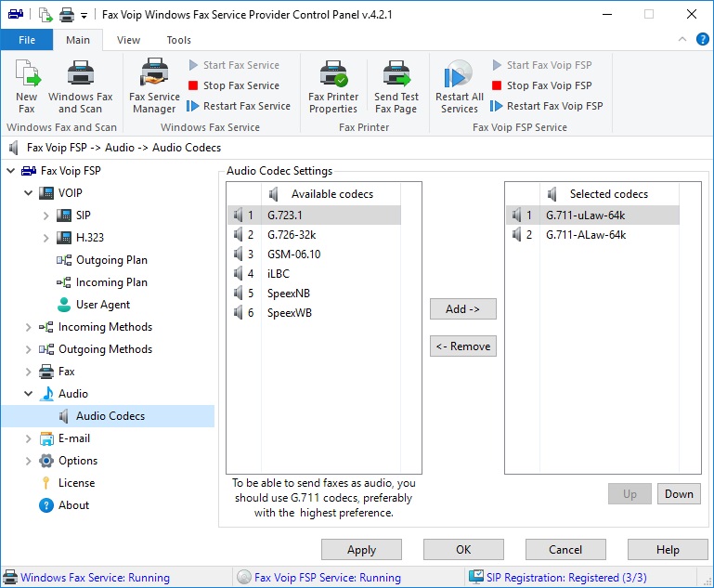Expand the Incoming Methods node
Screen dimensions: 714x588
click(28, 327)
